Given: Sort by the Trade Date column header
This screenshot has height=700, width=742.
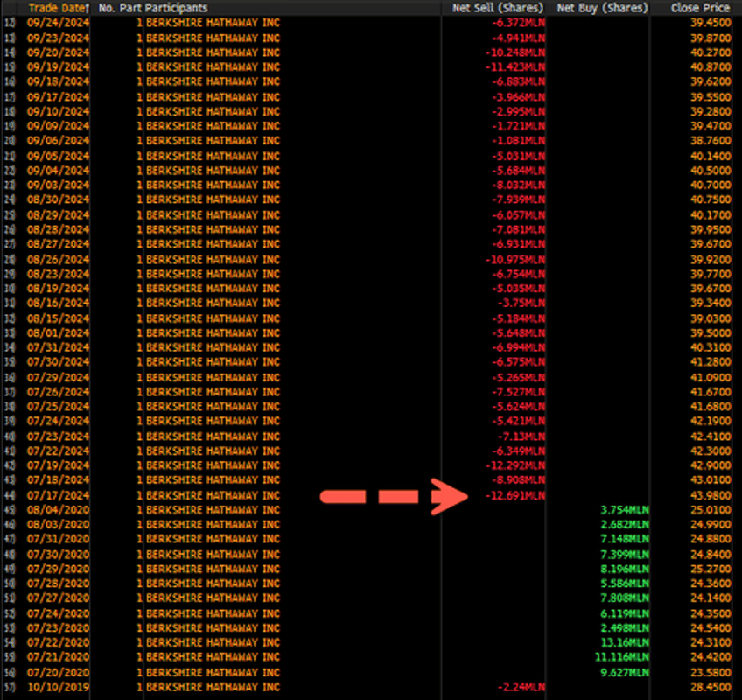Looking at the screenshot, I should tap(59, 8).
